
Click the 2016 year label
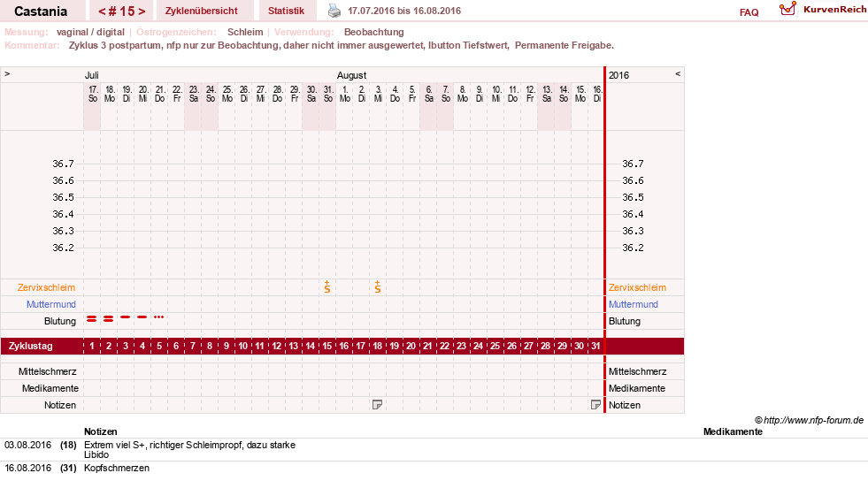tap(618, 75)
